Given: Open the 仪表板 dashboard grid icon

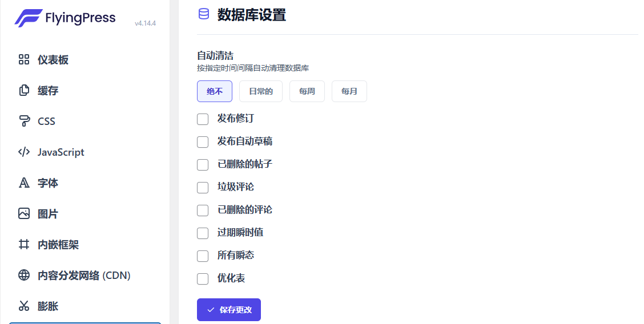Looking at the screenshot, I should 24,60.
